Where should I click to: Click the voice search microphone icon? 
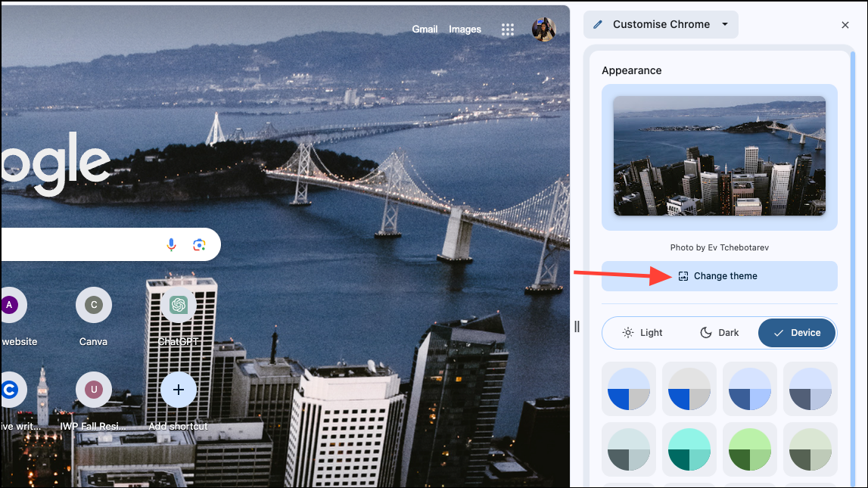(171, 244)
